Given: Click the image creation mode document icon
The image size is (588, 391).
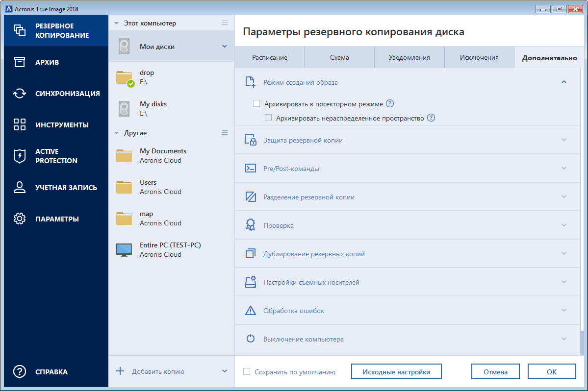Looking at the screenshot, I should (x=250, y=82).
